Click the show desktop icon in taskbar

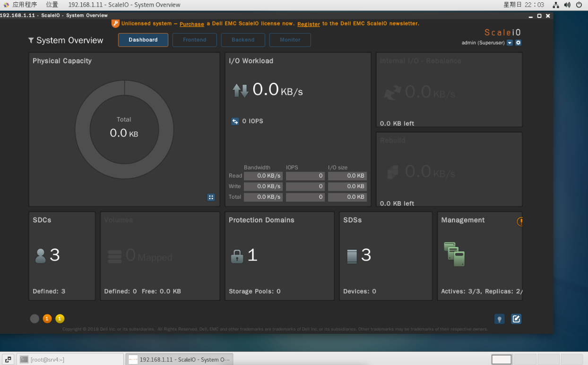point(8,359)
